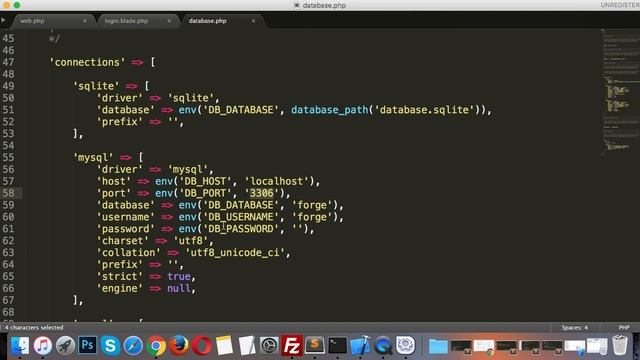Open System Preferences from the dock
Viewport: 640px width, 360px height.
[269, 346]
